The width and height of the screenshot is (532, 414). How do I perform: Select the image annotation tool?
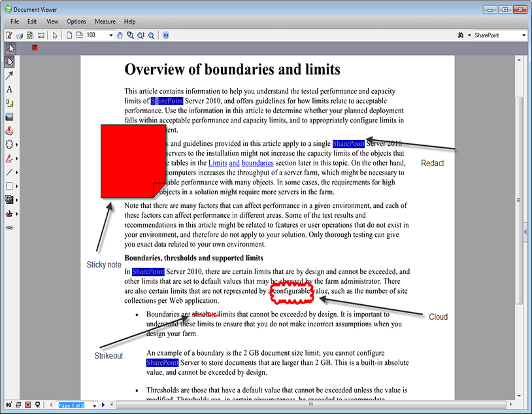point(10,117)
